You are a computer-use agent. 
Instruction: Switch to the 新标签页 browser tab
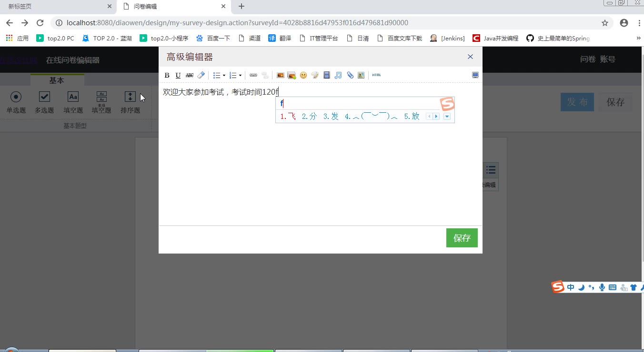[x=57, y=7]
